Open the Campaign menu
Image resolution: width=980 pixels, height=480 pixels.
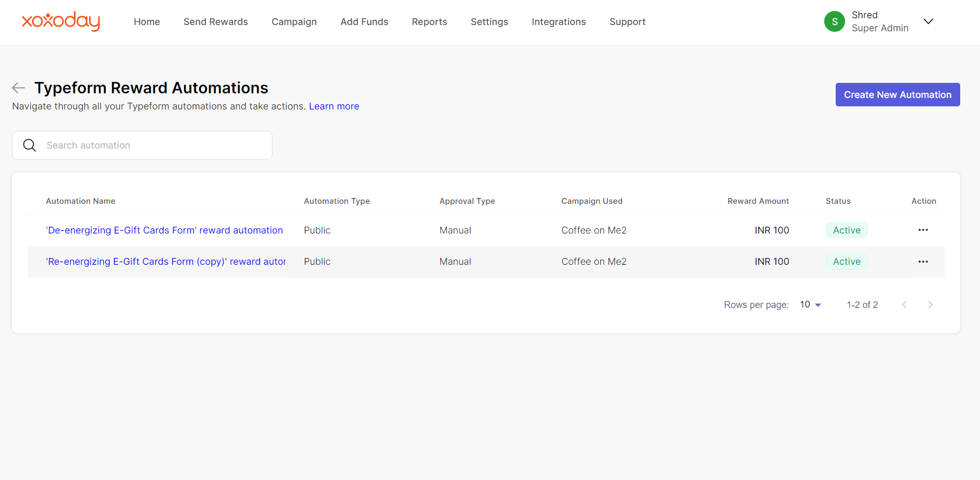click(294, 22)
